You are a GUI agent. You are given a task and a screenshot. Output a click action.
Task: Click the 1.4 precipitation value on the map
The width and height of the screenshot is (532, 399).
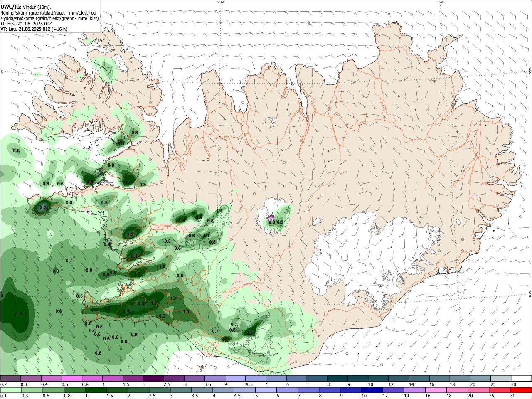coord(182,221)
